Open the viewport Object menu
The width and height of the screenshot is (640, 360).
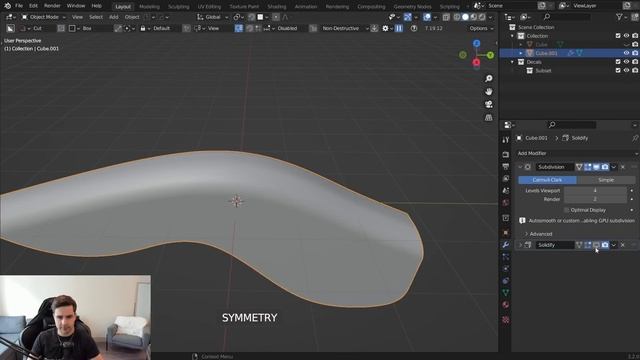point(132,17)
